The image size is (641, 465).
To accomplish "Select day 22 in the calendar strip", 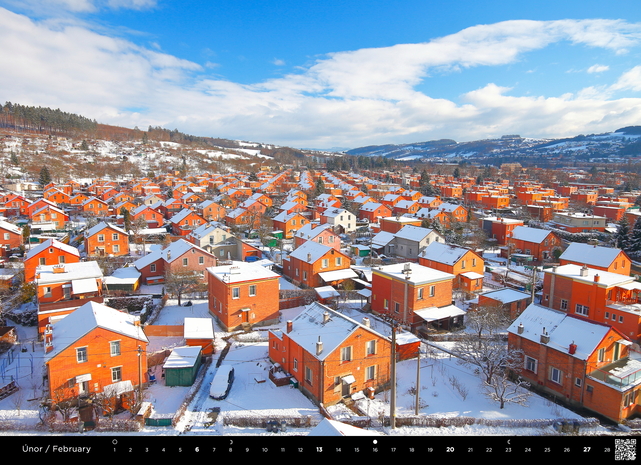I will pyautogui.click(x=489, y=450).
